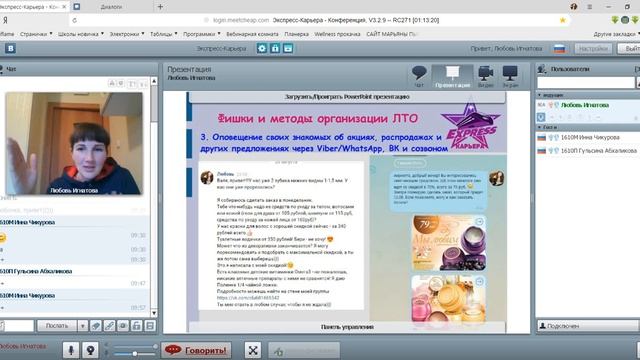Open the Настройки button
The image size is (640, 360).
click(593, 49)
